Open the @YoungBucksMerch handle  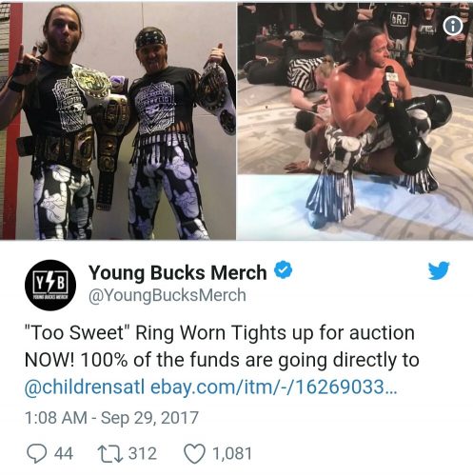168,295
